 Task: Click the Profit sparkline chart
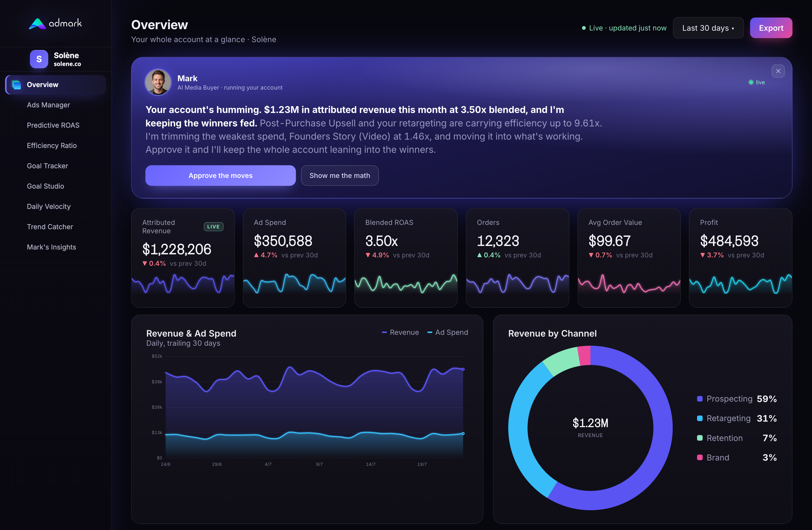(740, 283)
